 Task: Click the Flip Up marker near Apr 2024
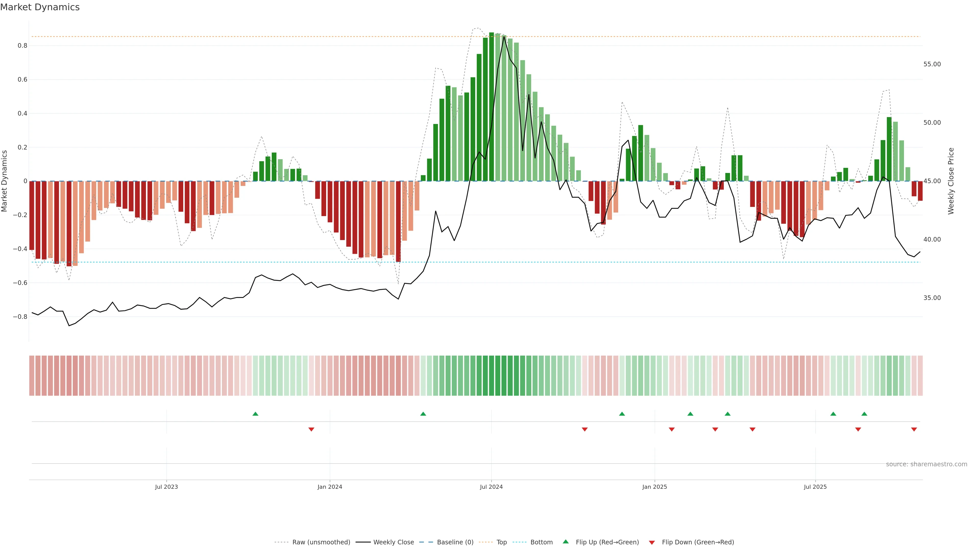(423, 414)
